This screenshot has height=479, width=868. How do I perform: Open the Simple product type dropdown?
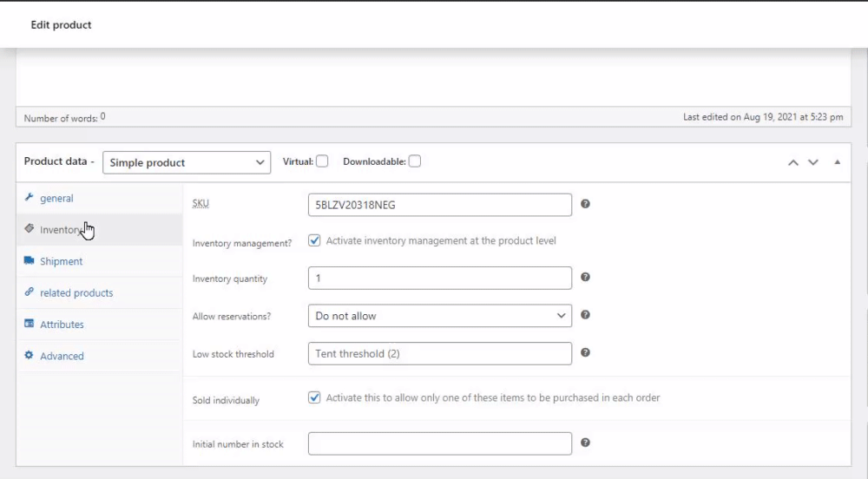click(187, 162)
